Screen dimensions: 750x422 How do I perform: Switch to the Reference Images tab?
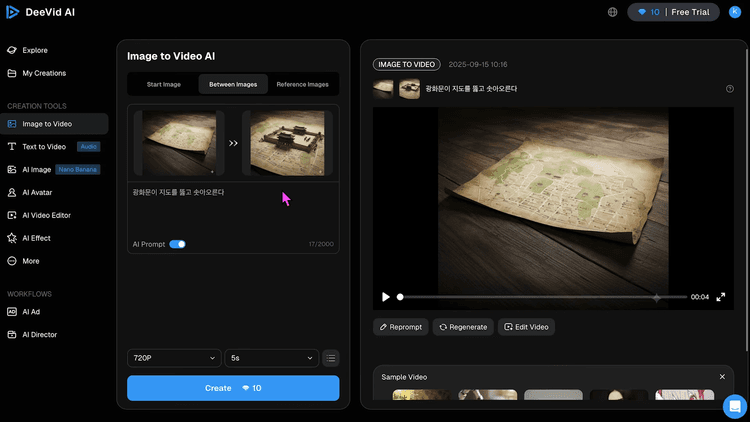point(302,85)
